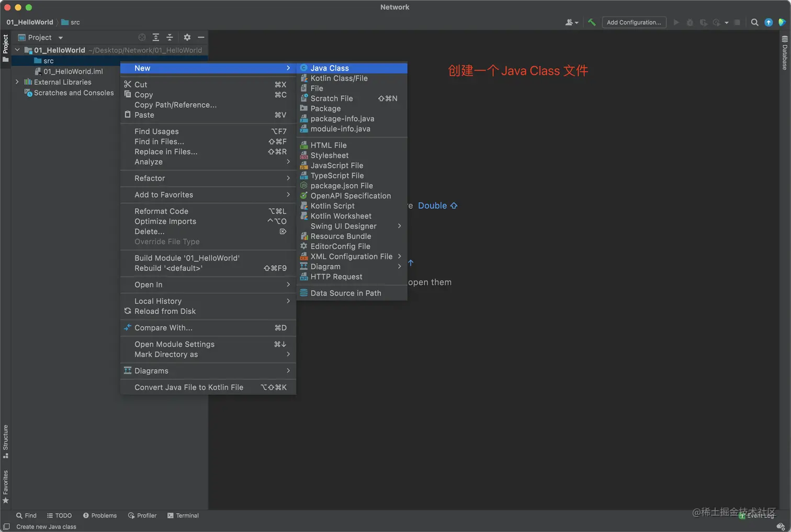
Task: Select Paste from context menu
Action: (x=208, y=115)
